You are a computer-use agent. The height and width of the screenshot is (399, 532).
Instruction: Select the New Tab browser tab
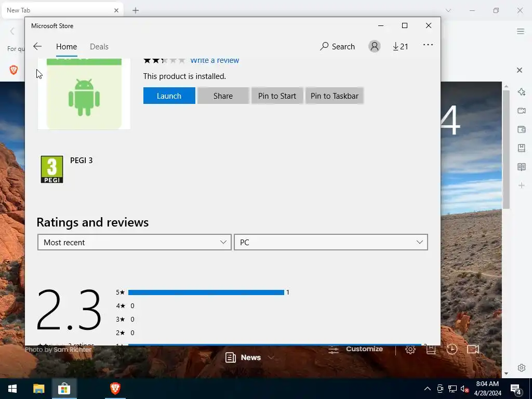[x=61, y=10]
